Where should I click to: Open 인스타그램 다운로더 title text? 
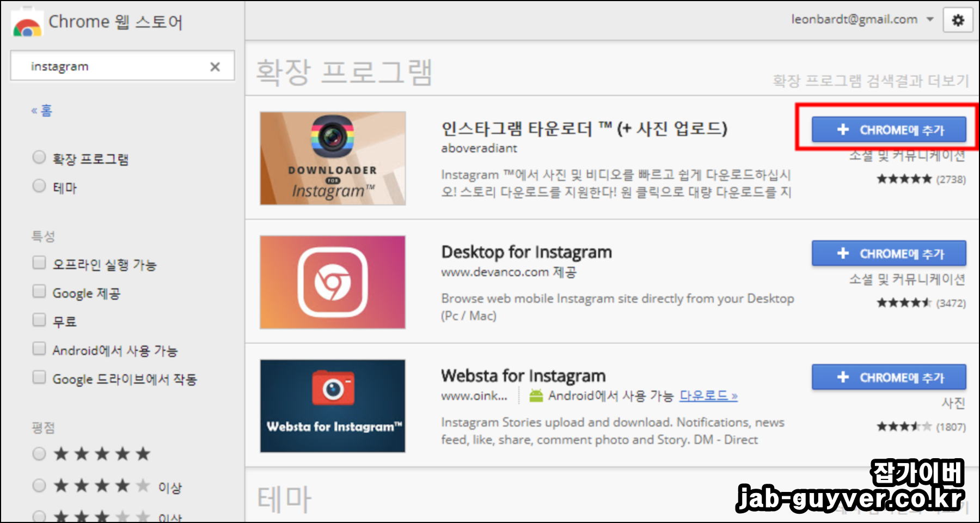coord(584,129)
